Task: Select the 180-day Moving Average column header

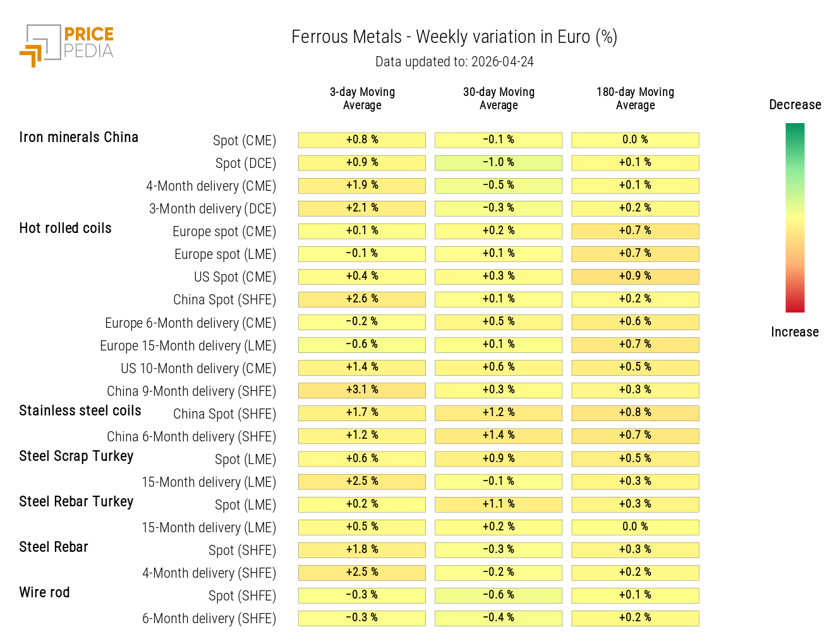Action: pyautogui.click(x=635, y=98)
